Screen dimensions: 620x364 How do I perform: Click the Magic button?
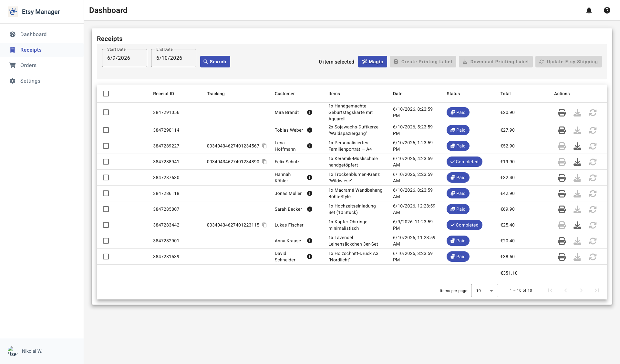click(x=372, y=62)
